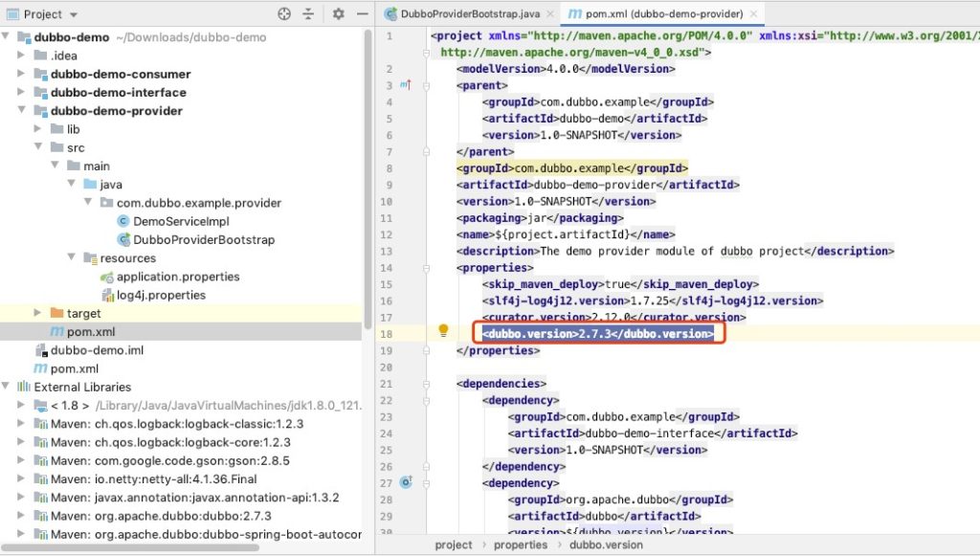Viewport: 980px width, 556px height.
Task: Click the highlighted dubbo.version 2.7.3 line
Action: click(598, 334)
